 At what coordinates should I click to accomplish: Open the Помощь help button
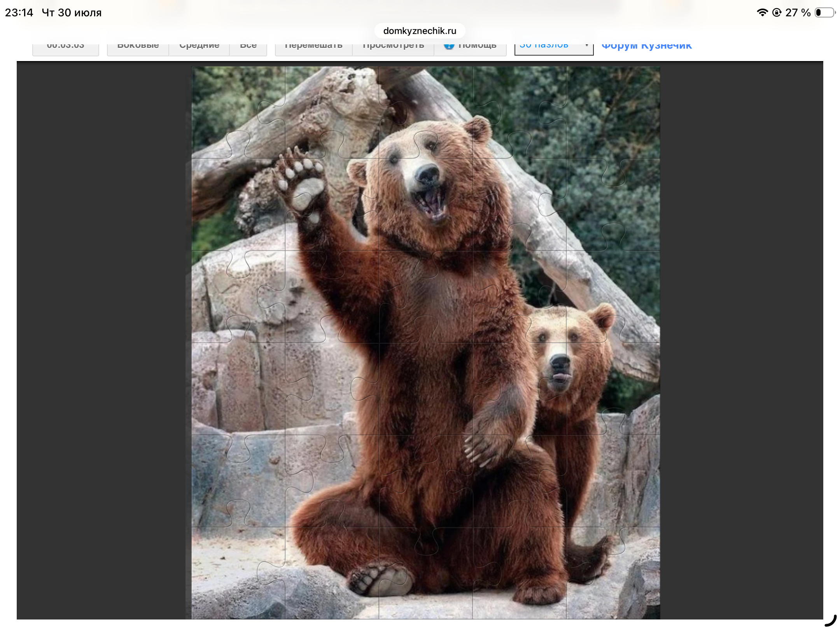pyautogui.click(x=470, y=47)
